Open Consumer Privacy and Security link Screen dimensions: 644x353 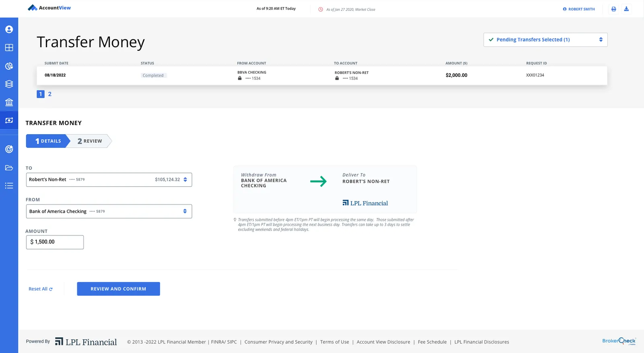click(x=279, y=342)
